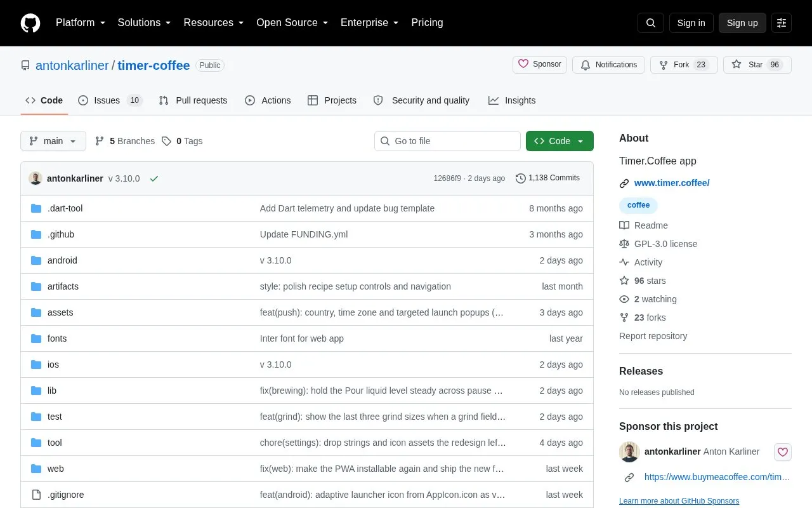Go to GitHub home via Octocat logo
This screenshot has height=508, width=812.
(x=30, y=23)
